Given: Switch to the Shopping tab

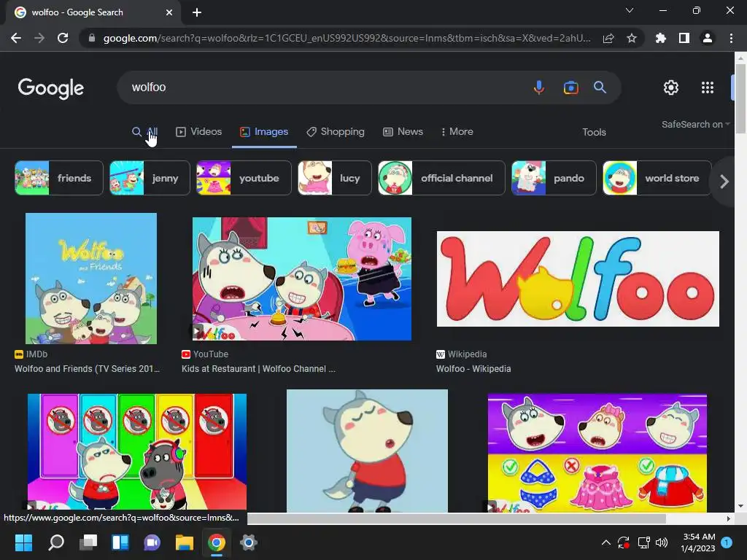Looking at the screenshot, I should point(336,131).
